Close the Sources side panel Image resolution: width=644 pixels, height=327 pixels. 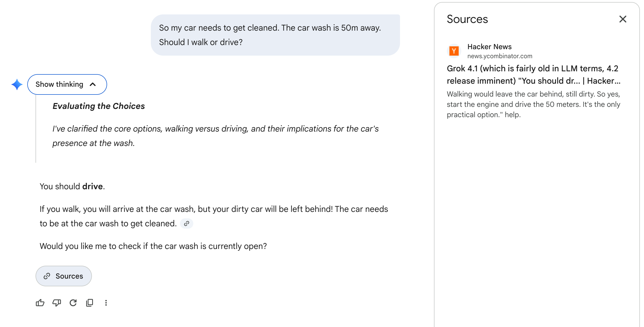tap(623, 19)
